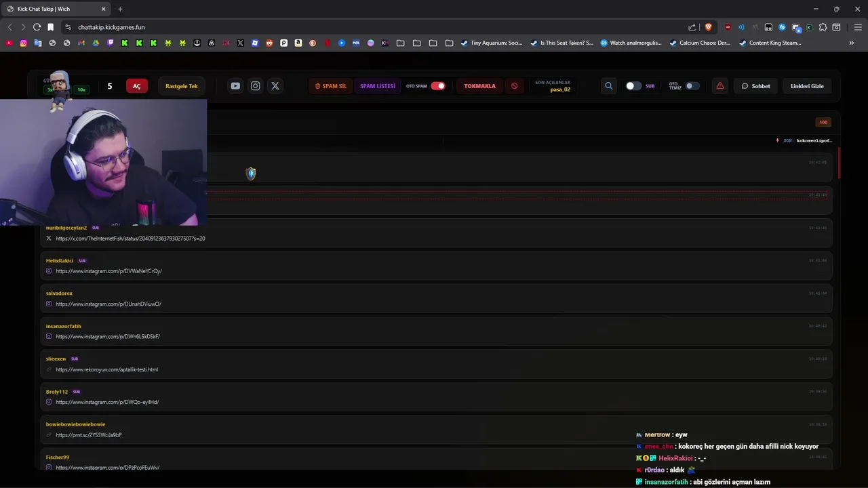Open salvadorex's Instagram link
Image resolution: width=868 pixels, height=488 pixels.
(108, 304)
